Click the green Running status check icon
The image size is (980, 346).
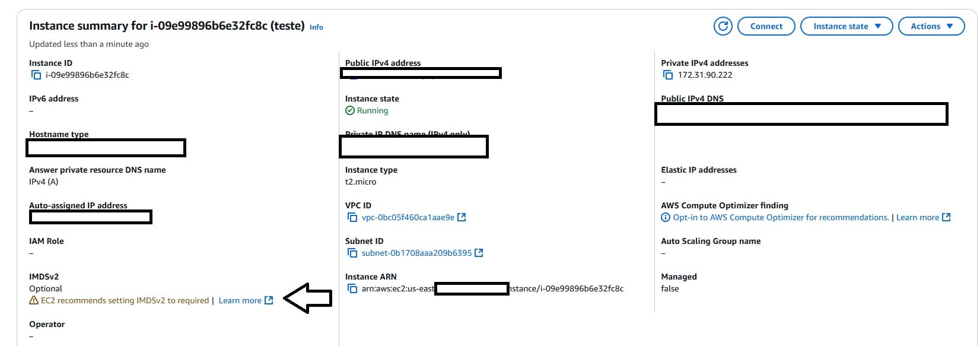[350, 110]
